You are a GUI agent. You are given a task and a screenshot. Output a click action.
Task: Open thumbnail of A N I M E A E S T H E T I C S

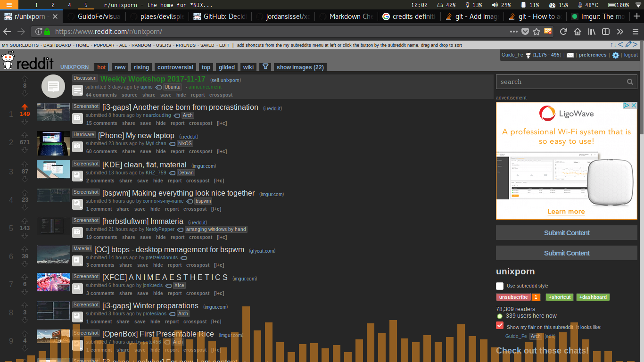click(x=53, y=282)
